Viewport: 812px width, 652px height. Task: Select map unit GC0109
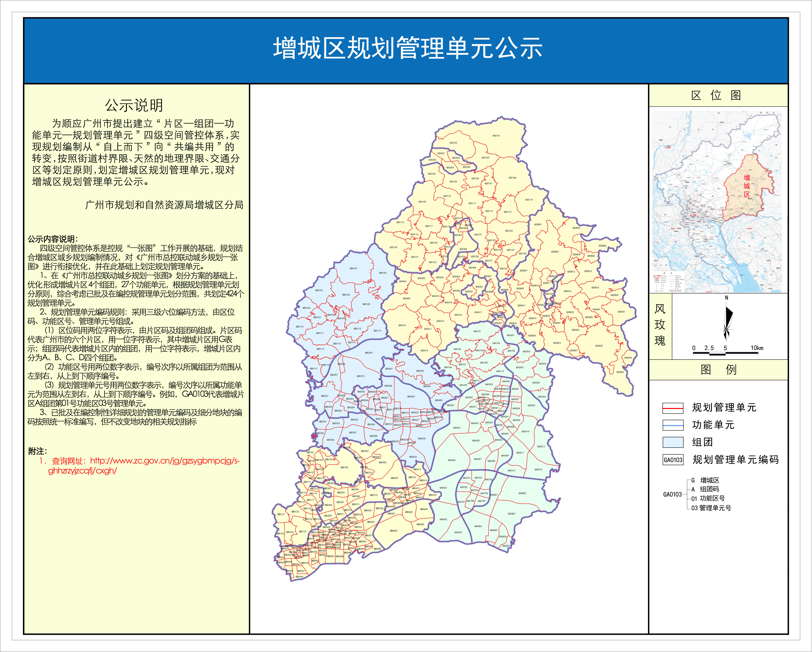(x=422, y=202)
